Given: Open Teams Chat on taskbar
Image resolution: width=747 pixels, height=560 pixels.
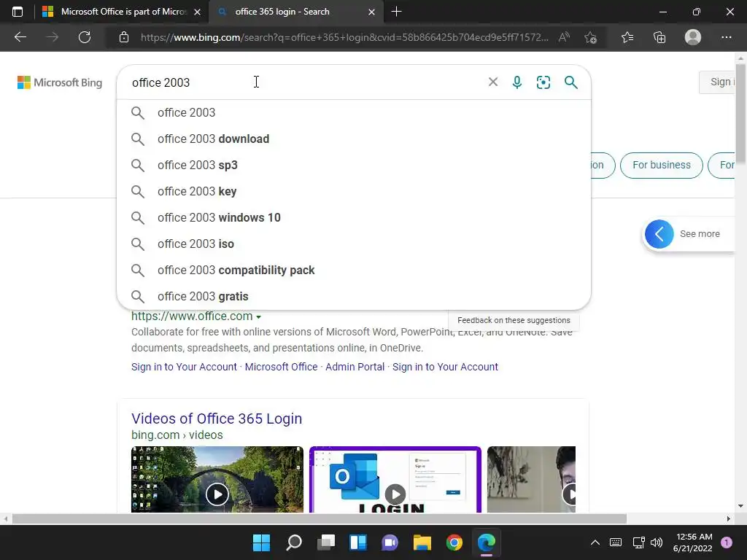Looking at the screenshot, I should click(x=390, y=542).
